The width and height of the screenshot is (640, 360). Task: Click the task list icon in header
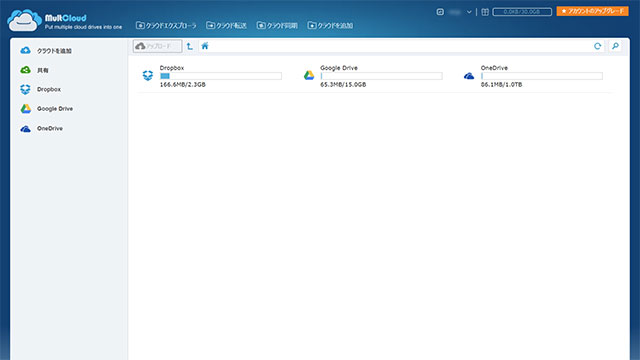click(440, 12)
